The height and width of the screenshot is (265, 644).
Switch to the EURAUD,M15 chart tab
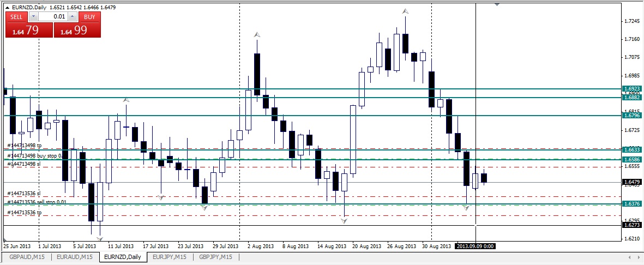point(75,257)
